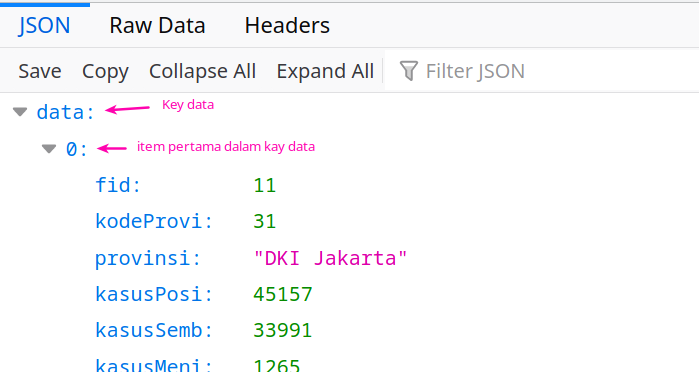Click the kodeProvi value 31

(x=265, y=222)
